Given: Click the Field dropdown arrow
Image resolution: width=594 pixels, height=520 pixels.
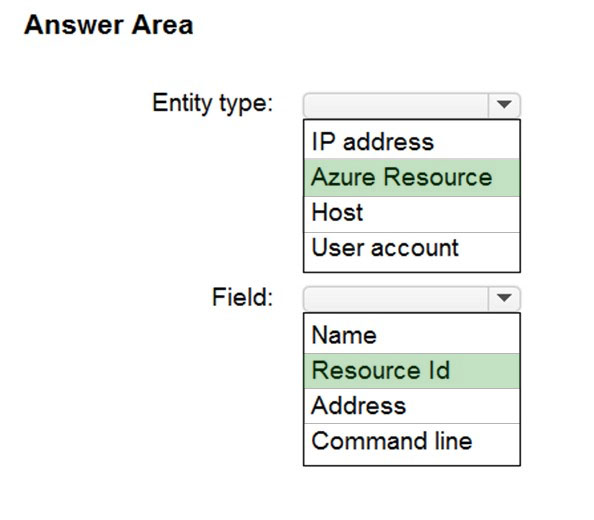Looking at the screenshot, I should (504, 298).
